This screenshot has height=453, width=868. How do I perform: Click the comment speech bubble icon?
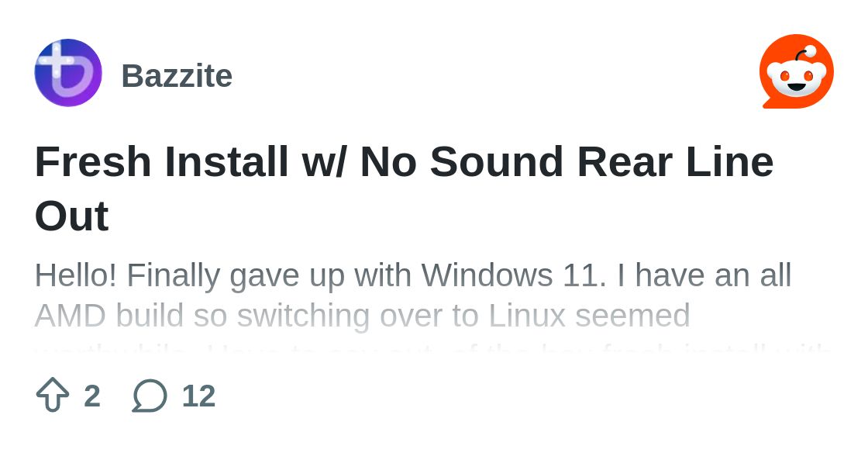coord(150,396)
